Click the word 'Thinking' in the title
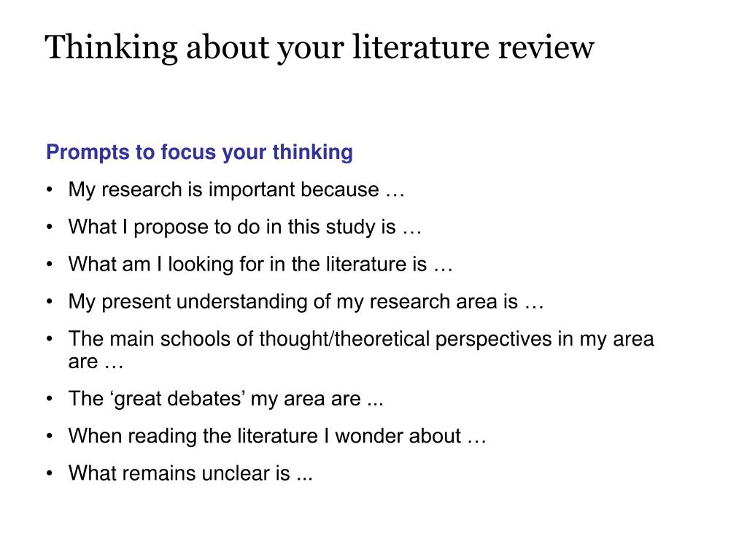 [x=112, y=48]
